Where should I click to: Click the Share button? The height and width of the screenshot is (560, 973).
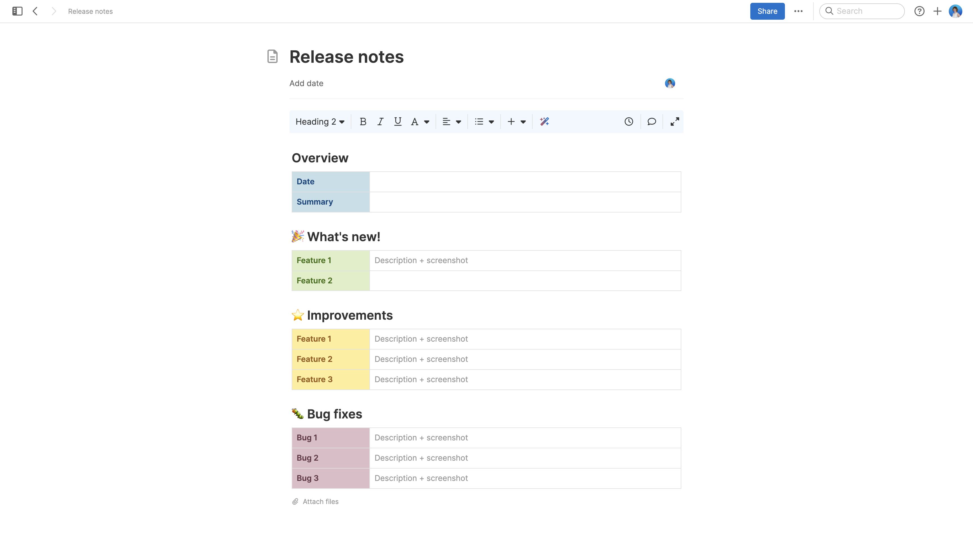pos(767,11)
